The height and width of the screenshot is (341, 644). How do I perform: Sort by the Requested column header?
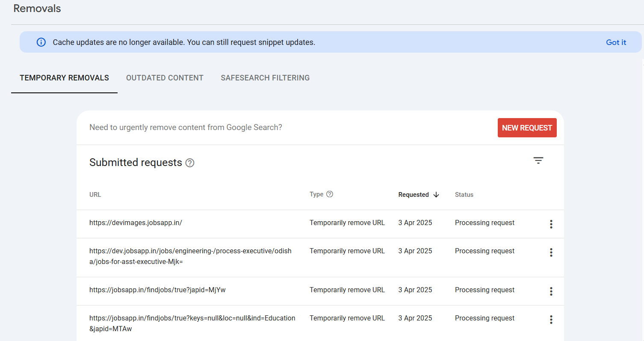413,195
